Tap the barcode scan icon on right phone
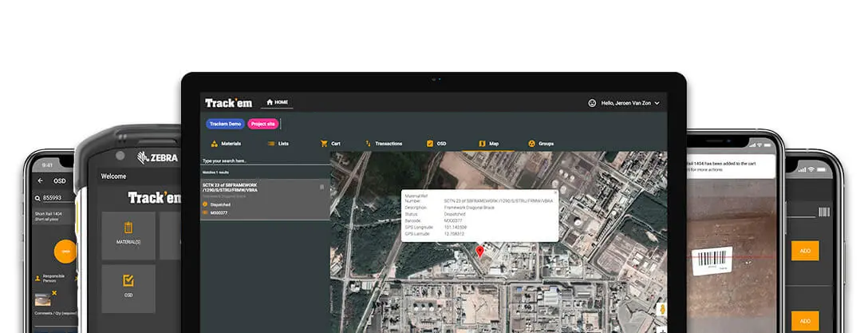 click(824, 212)
